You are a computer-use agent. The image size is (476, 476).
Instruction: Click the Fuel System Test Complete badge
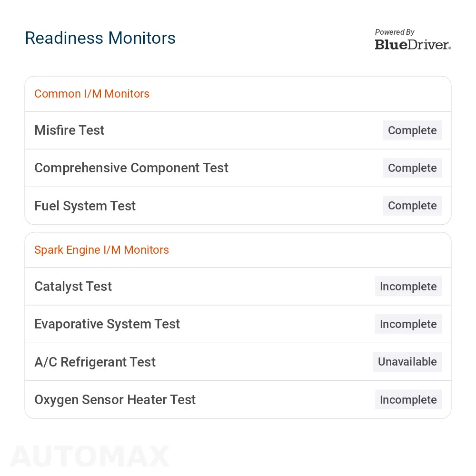412,206
